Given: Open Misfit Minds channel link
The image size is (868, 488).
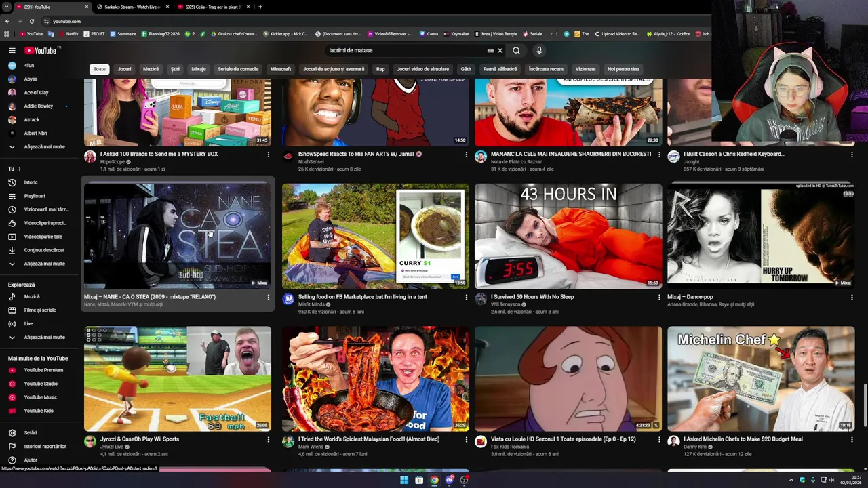Looking at the screenshot, I should pyautogui.click(x=312, y=305).
